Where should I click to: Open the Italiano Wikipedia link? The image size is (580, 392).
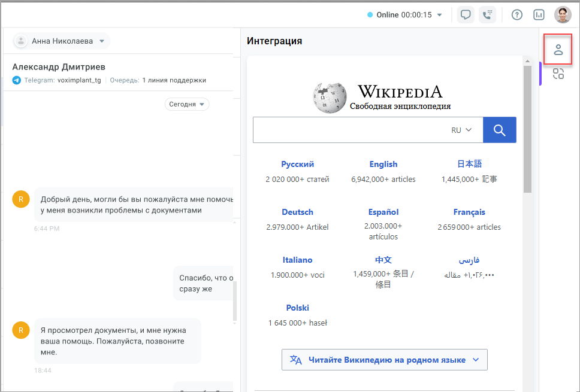click(297, 260)
